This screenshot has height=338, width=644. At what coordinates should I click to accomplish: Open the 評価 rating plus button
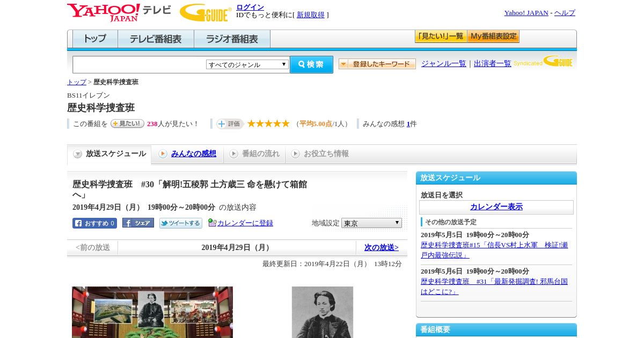click(x=230, y=124)
